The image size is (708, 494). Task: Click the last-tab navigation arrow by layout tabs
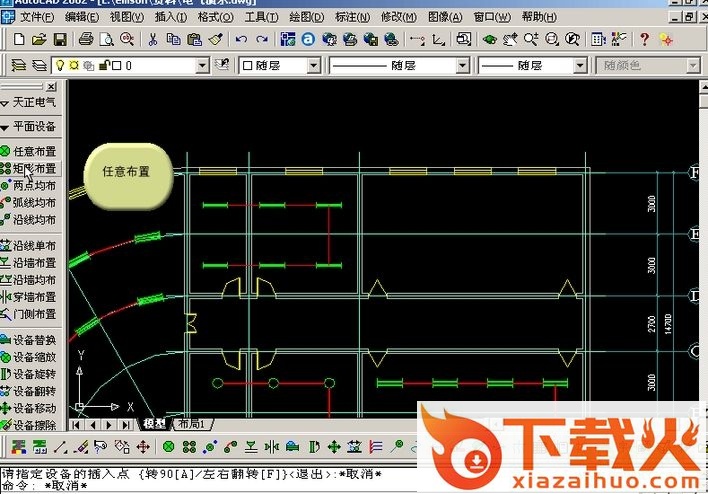click(x=126, y=425)
